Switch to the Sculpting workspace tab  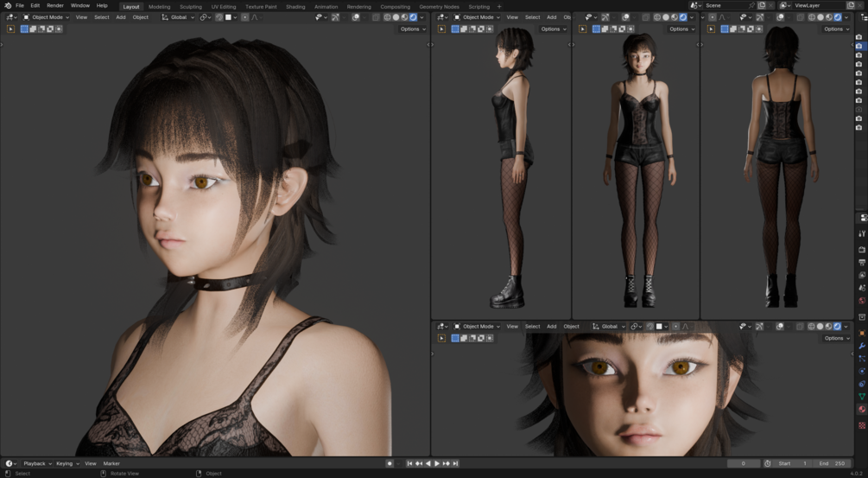[x=190, y=7]
